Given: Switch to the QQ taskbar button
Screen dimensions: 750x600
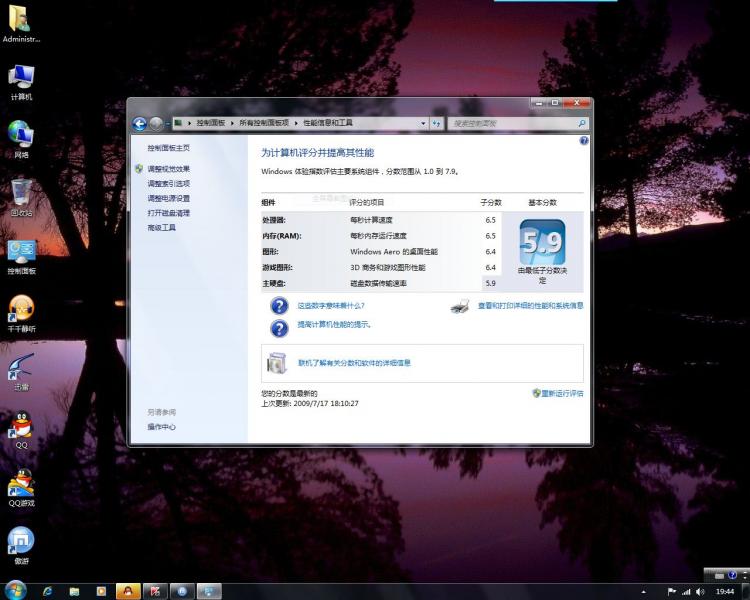Looking at the screenshot, I should tap(128, 591).
